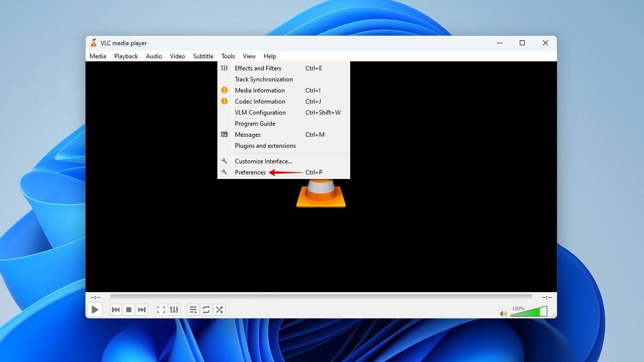Screen dimensions: 644x362
Task: Click the orange Media Information icon
Action: (224, 90)
